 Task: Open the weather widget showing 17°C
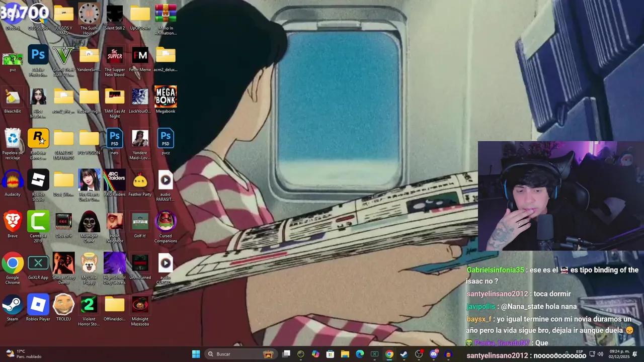click(x=23, y=354)
